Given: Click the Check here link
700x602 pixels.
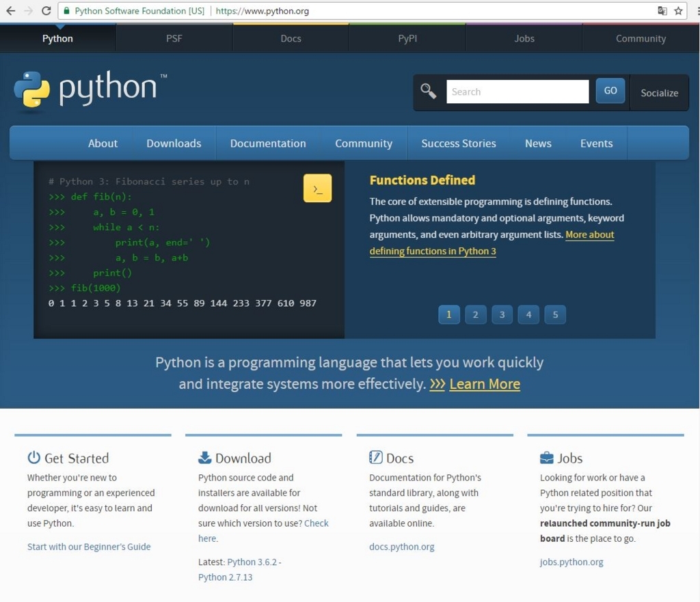Looking at the screenshot, I should click(x=316, y=523).
